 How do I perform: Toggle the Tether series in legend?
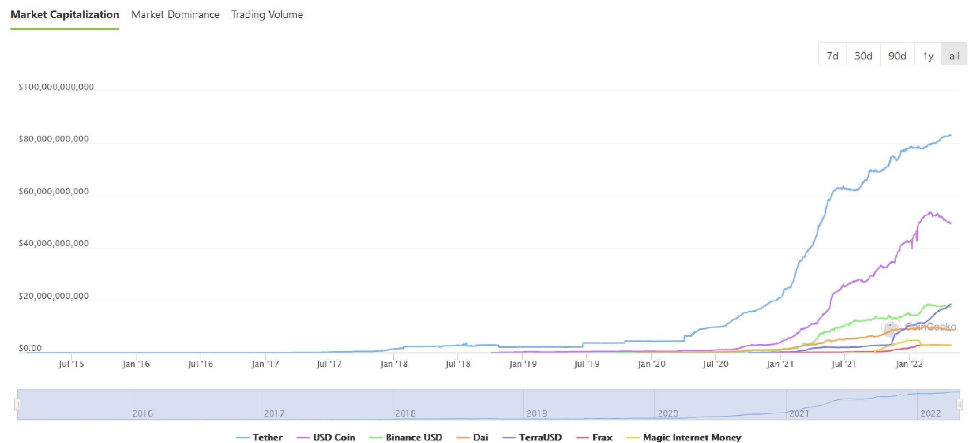(x=267, y=437)
